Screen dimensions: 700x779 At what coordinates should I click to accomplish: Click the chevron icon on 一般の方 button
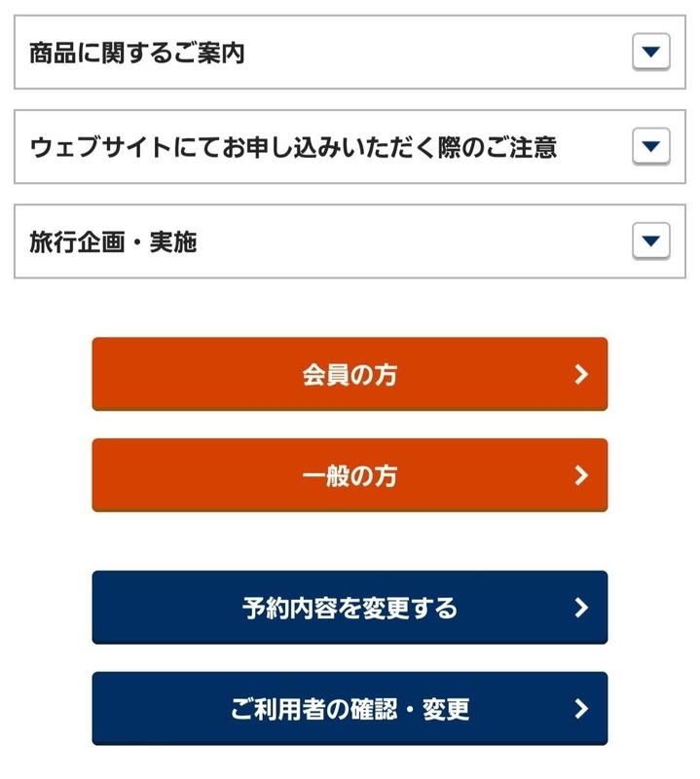pyautogui.click(x=581, y=475)
